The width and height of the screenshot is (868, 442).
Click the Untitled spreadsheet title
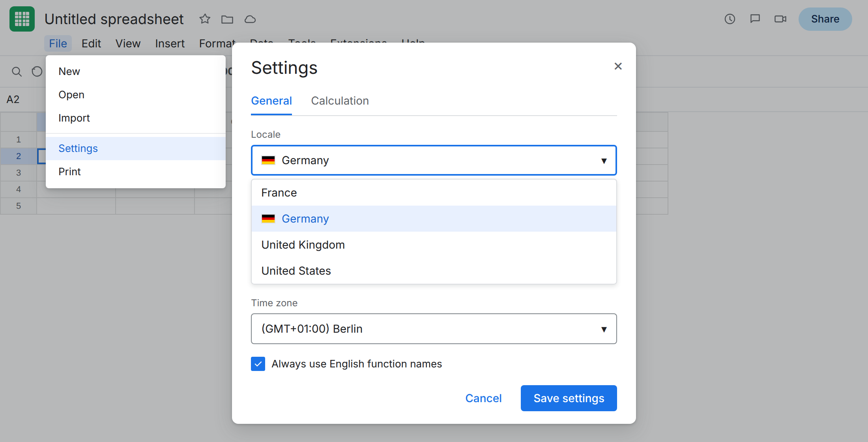(114, 19)
